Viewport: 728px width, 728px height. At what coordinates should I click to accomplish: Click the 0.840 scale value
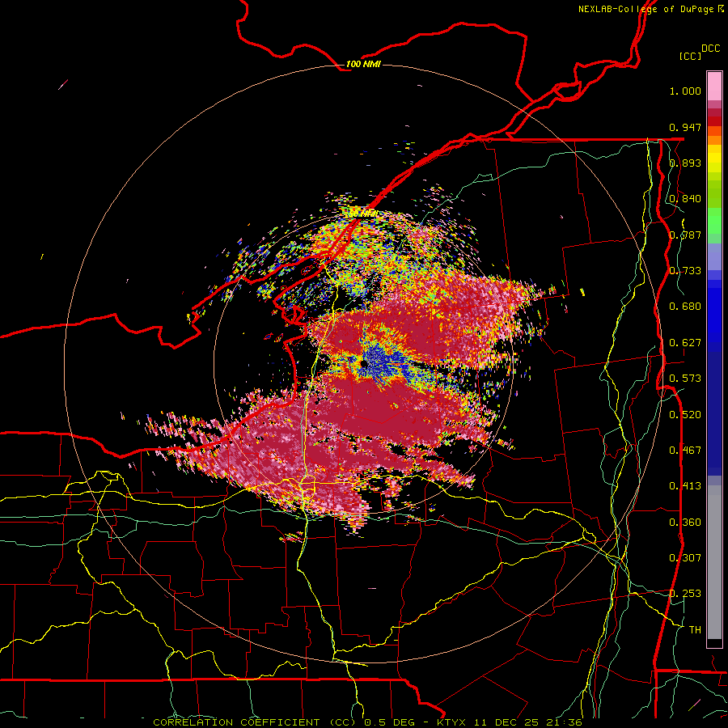[x=685, y=199]
